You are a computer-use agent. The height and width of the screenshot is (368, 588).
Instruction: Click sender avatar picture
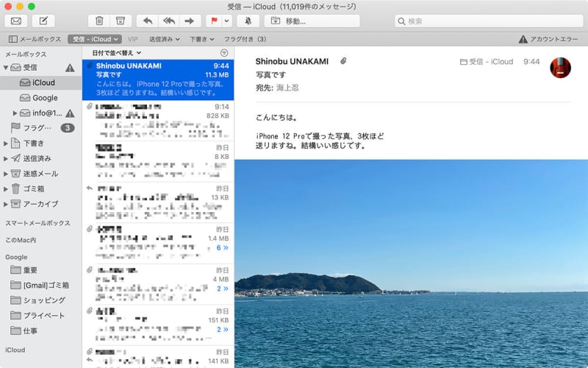[560, 68]
